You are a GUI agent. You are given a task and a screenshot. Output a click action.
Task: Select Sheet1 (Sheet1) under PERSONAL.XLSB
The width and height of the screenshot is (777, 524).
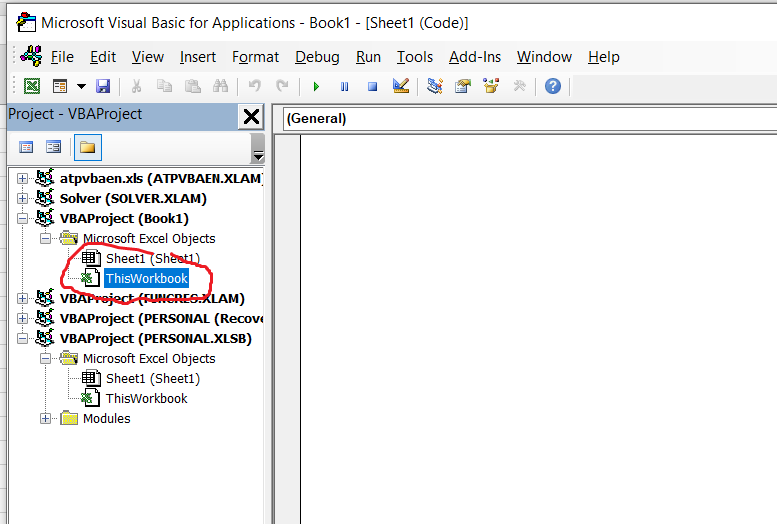tap(153, 379)
